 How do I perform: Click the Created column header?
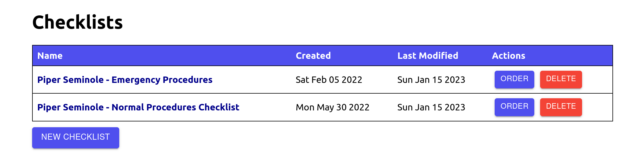(x=313, y=56)
